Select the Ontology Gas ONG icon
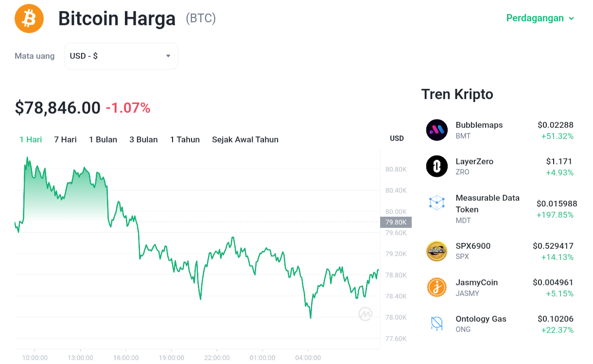593x364 pixels. (436, 324)
